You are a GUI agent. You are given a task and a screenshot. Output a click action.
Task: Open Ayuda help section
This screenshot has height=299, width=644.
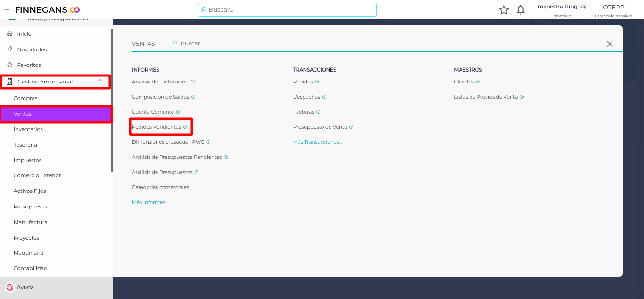(56, 287)
